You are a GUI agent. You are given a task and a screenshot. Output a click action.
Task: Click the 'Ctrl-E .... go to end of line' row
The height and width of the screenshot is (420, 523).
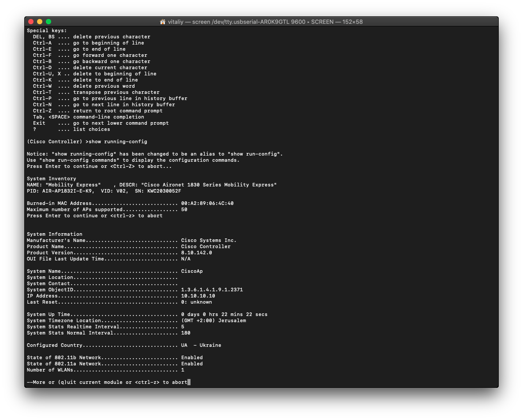(x=79, y=49)
